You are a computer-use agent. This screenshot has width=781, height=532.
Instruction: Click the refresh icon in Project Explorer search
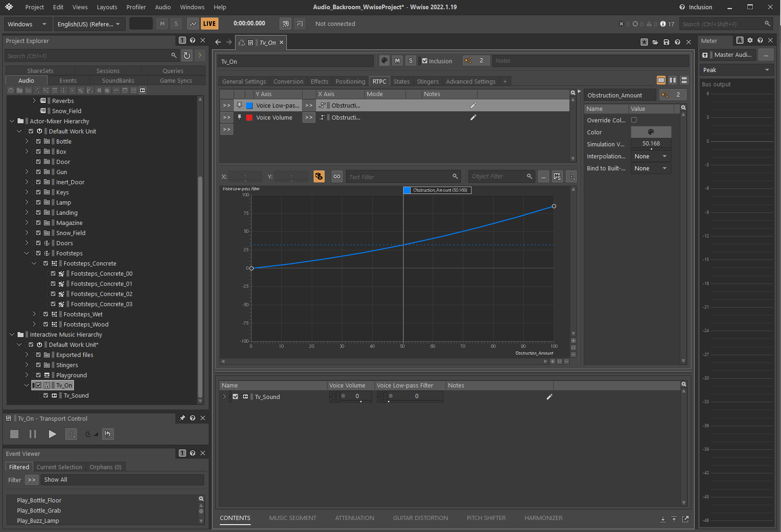(x=187, y=56)
